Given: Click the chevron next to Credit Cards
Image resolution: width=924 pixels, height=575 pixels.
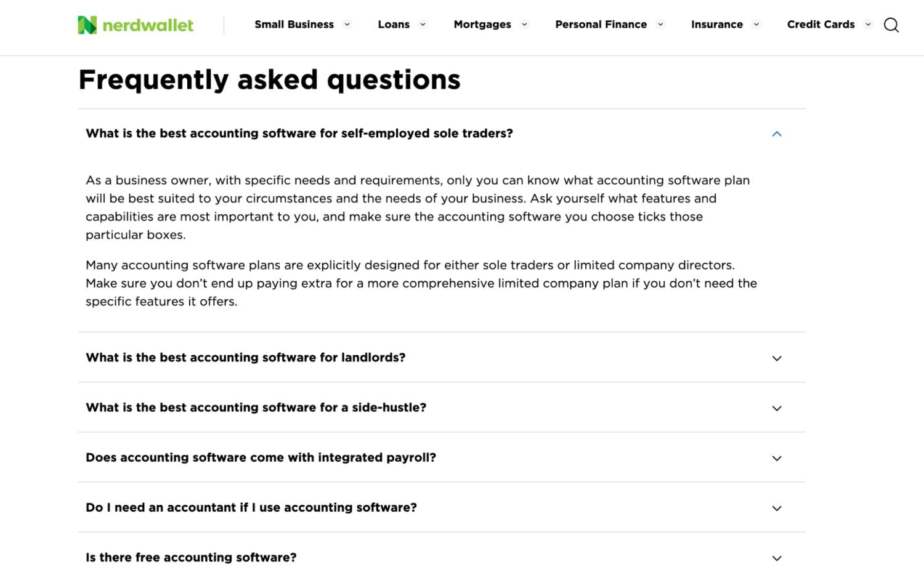Looking at the screenshot, I should coord(868,25).
